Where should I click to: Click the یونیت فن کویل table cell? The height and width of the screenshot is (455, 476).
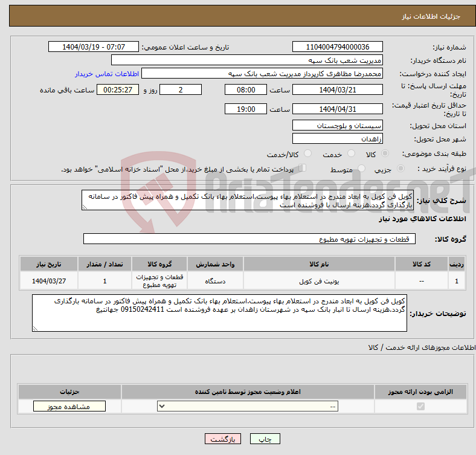pyautogui.click(x=319, y=281)
